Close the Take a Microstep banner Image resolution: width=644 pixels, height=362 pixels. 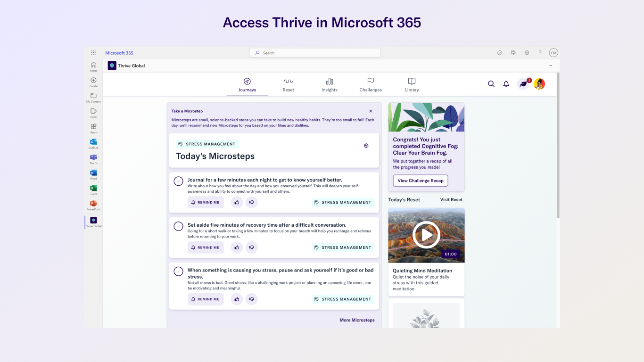pyautogui.click(x=371, y=111)
